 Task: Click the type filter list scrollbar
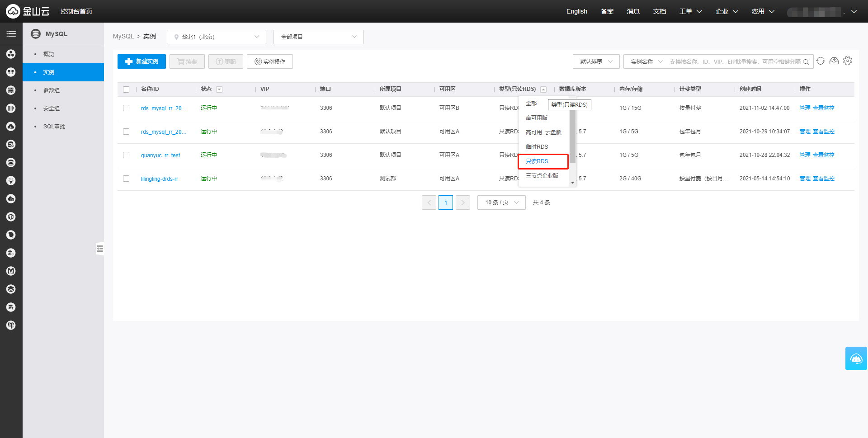(572, 136)
